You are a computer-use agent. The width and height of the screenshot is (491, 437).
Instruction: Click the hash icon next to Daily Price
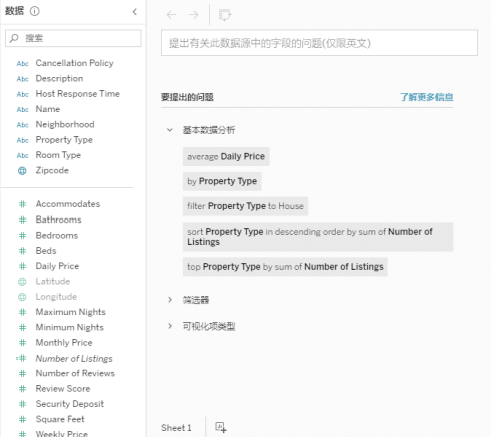(x=22, y=266)
